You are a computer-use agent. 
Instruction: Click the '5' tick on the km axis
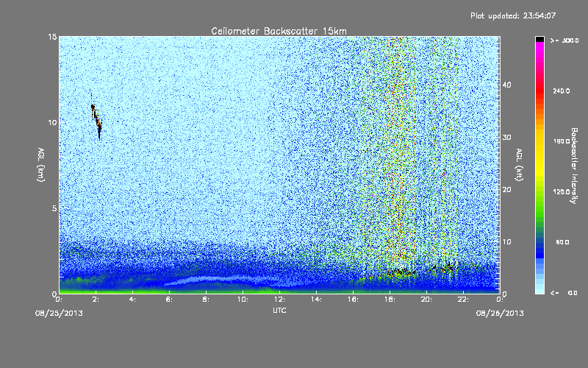click(x=54, y=208)
